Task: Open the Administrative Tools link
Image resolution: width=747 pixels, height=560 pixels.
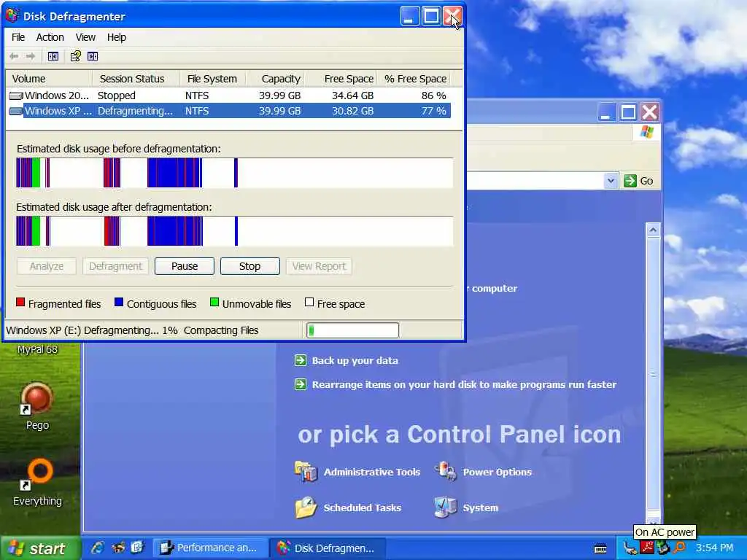Action: tap(371, 472)
